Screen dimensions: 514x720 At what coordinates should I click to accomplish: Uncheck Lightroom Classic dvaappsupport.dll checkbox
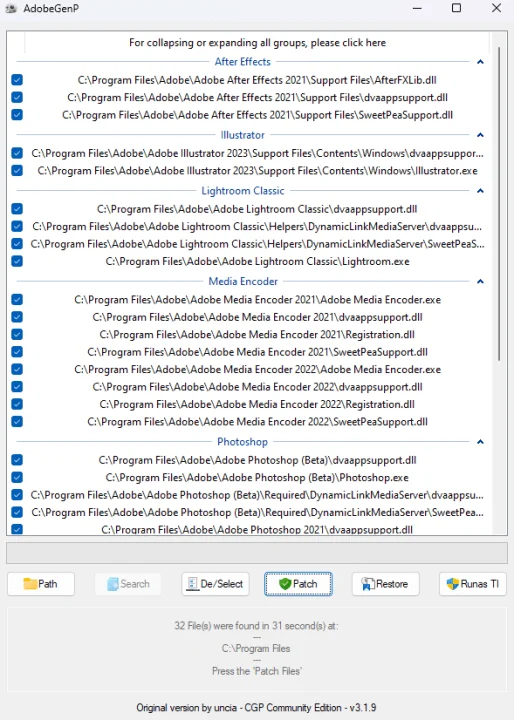click(x=17, y=209)
